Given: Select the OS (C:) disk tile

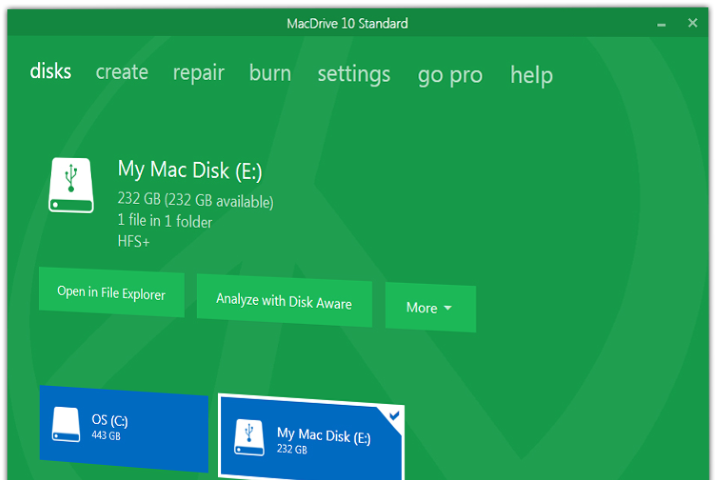Looking at the screenshot, I should coord(124,429).
